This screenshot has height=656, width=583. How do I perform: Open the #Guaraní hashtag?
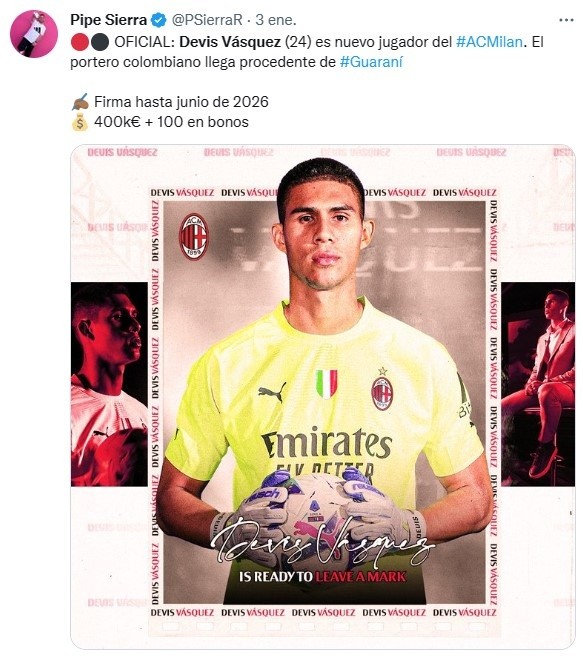tap(371, 62)
